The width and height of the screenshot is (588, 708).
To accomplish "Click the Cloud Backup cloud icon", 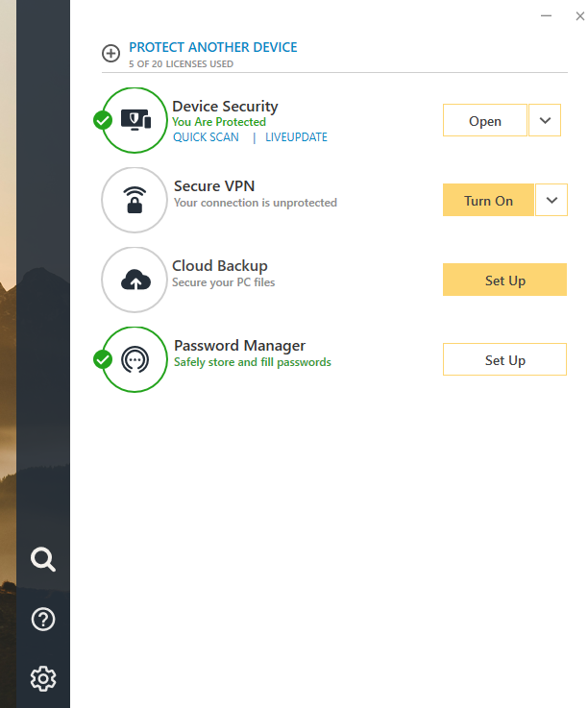I will 135,280.
